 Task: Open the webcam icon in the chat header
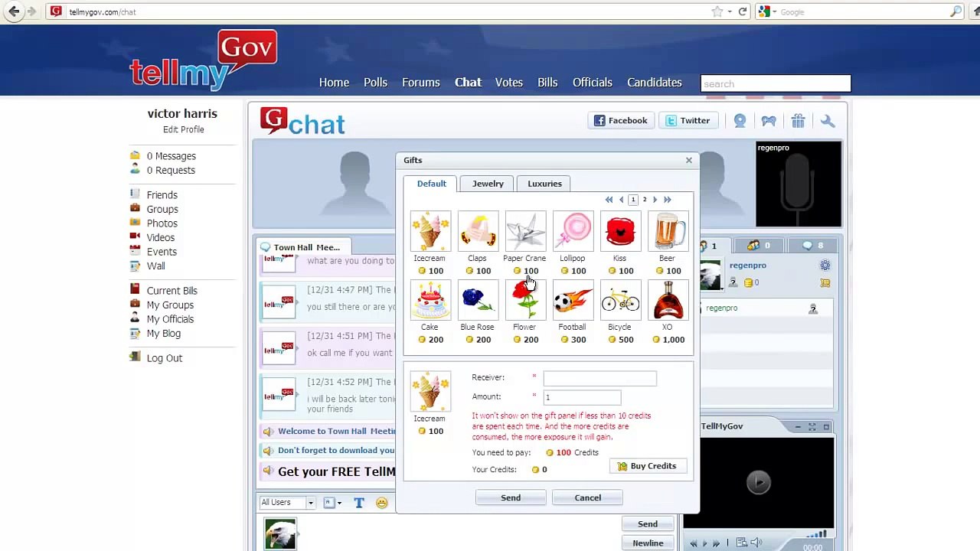pyautogui.click(x=740, y=121)
